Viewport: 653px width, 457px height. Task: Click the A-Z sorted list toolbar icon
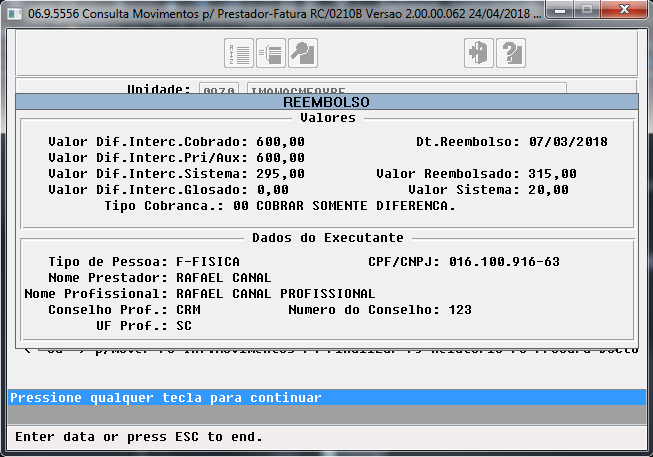[x=239, y=53]
